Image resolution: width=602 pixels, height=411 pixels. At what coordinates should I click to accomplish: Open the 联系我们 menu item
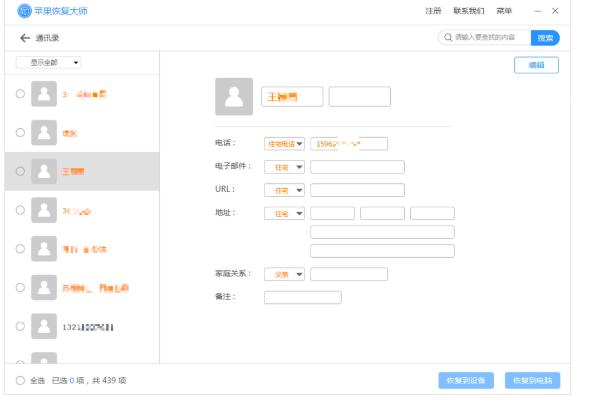point(469,11)
